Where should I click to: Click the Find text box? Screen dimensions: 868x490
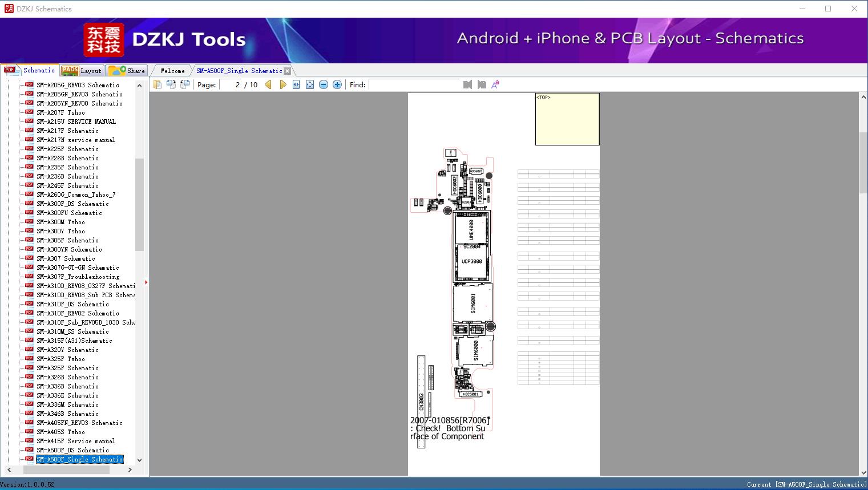pos(414,84)
